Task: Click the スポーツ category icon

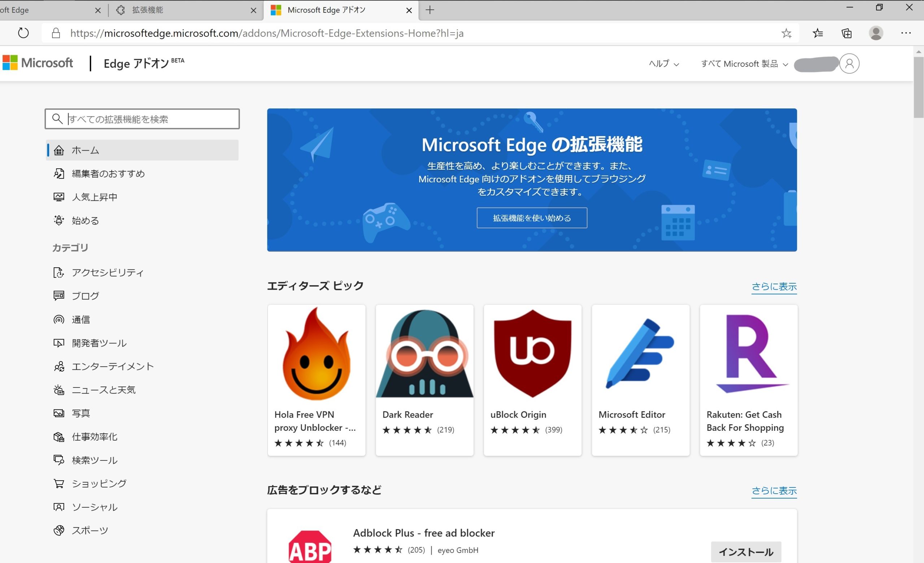Action: (59, 530)
